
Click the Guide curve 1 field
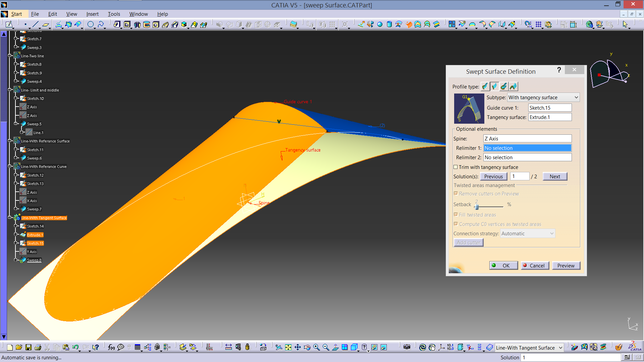[x=550, y=108]
